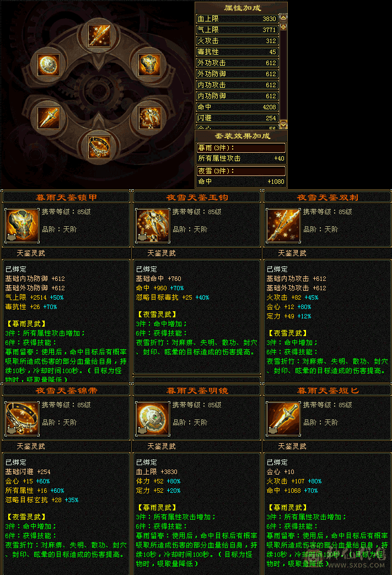Viewport: 392px width, 575px height.
Task: Click the 夜雪天鉴玉钩 item thumbnail
Action: [153, 226]
